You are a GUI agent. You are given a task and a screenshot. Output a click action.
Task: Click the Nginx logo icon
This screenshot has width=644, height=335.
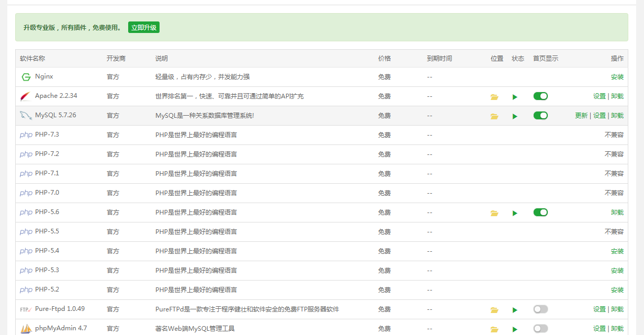point(26,77)
